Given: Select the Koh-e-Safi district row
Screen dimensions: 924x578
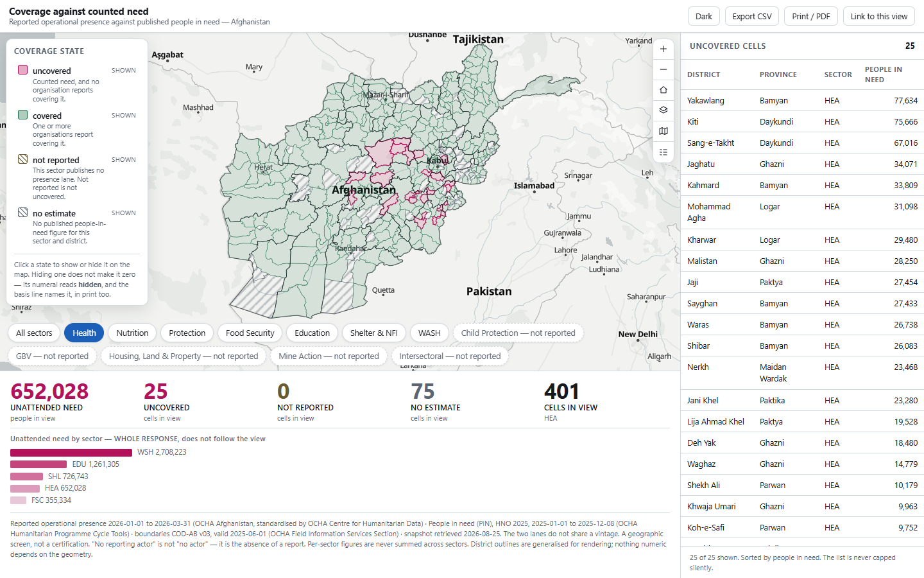Looking at the screenshot, I should point(802,527).
